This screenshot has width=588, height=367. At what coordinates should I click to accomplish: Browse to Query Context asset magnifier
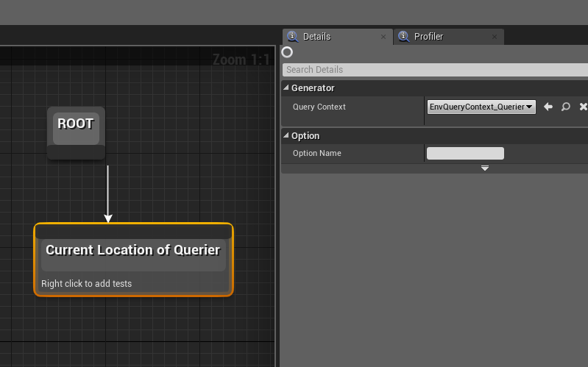point(565,107)
